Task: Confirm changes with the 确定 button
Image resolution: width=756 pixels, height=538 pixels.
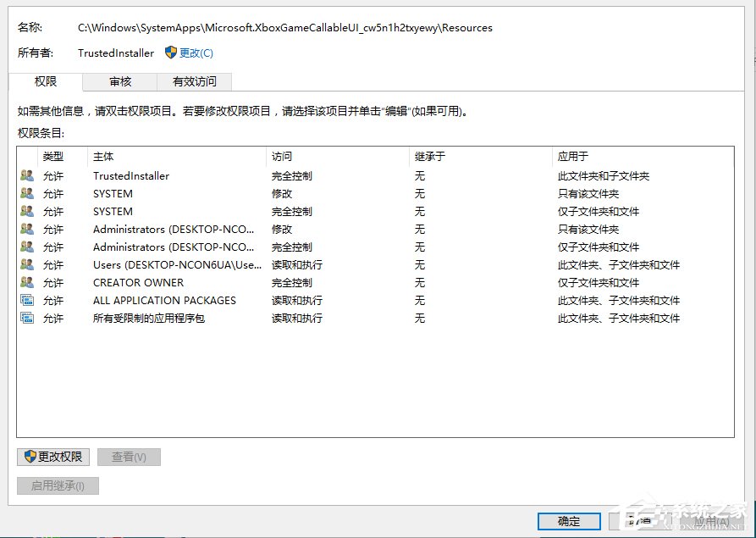Action: click(568, 521)
